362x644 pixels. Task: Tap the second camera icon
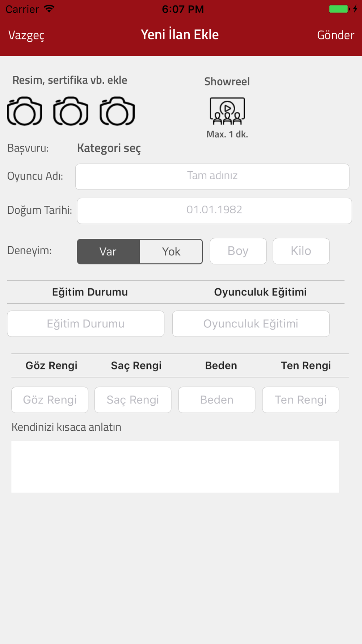71,111
